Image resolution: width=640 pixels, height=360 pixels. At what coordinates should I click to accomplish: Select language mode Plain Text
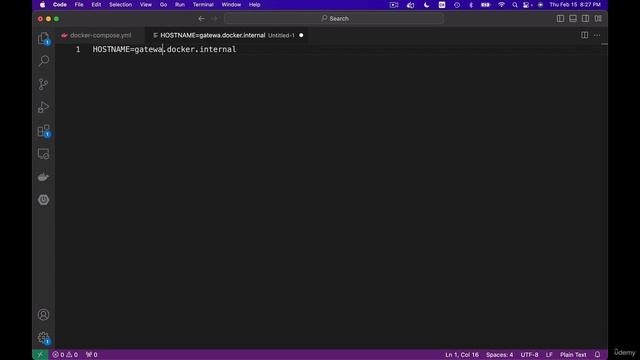[x=573, y=355]
